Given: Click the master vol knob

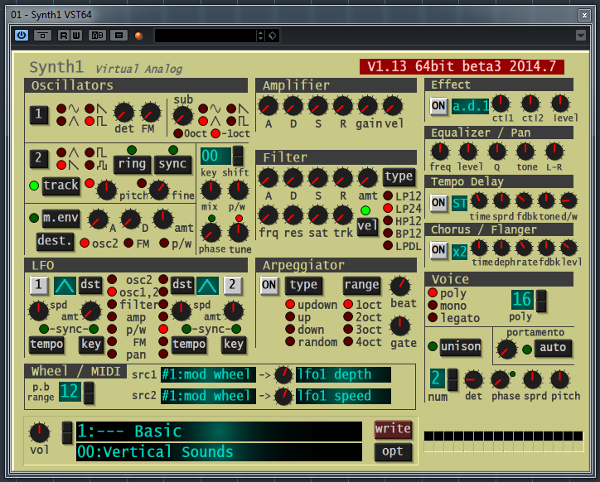Looking at the screenshot, I should pyautogui.click(x=40, y=433).
